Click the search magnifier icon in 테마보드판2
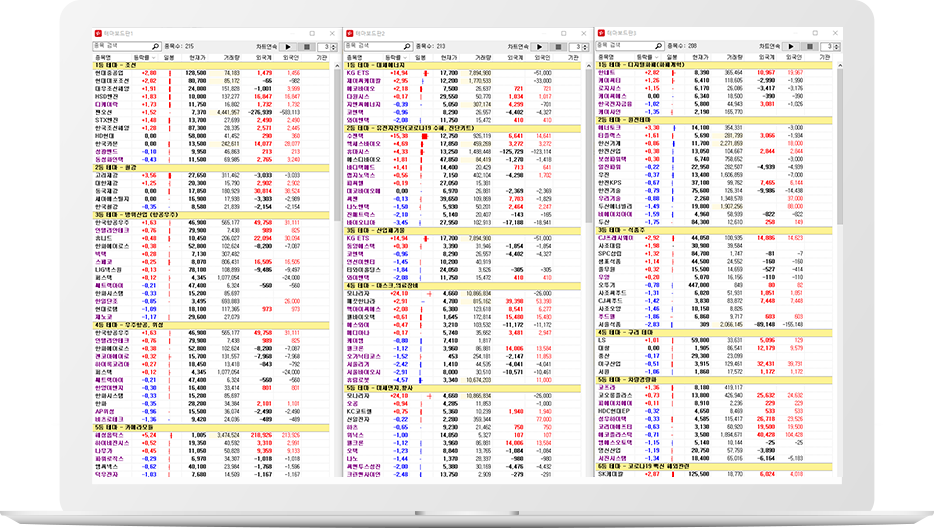 [x=407, y=46]
